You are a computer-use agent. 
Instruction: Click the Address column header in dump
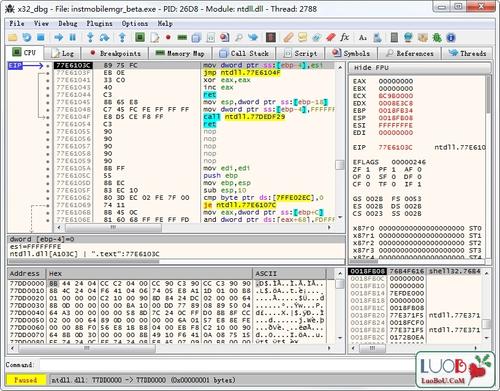pyautogui.click(x=27, y=274)
